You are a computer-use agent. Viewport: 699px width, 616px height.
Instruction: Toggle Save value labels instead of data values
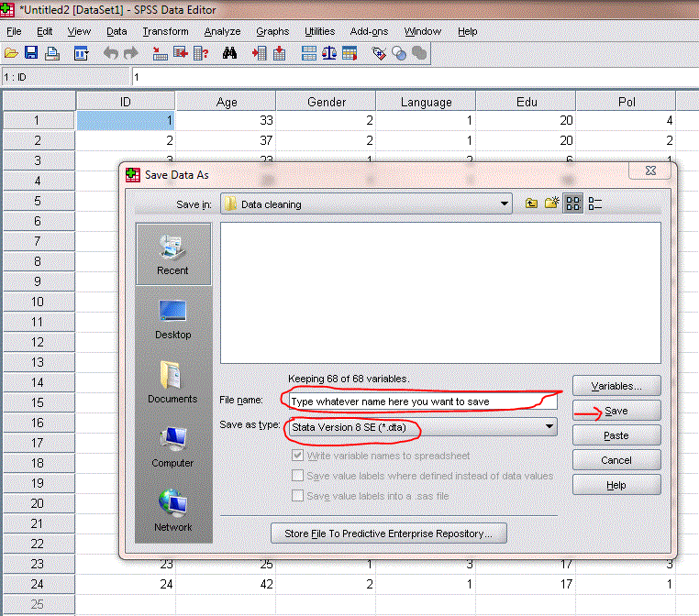(297, 475)
